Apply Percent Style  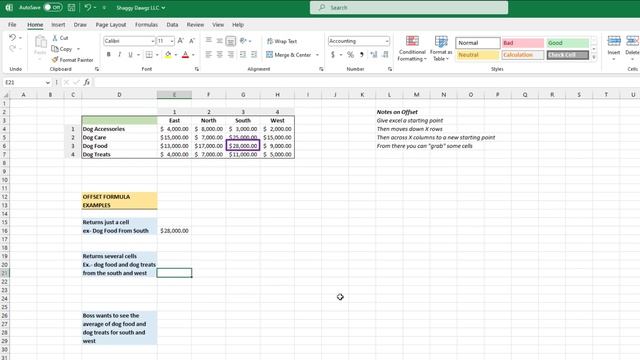click(x=350, y=54)
